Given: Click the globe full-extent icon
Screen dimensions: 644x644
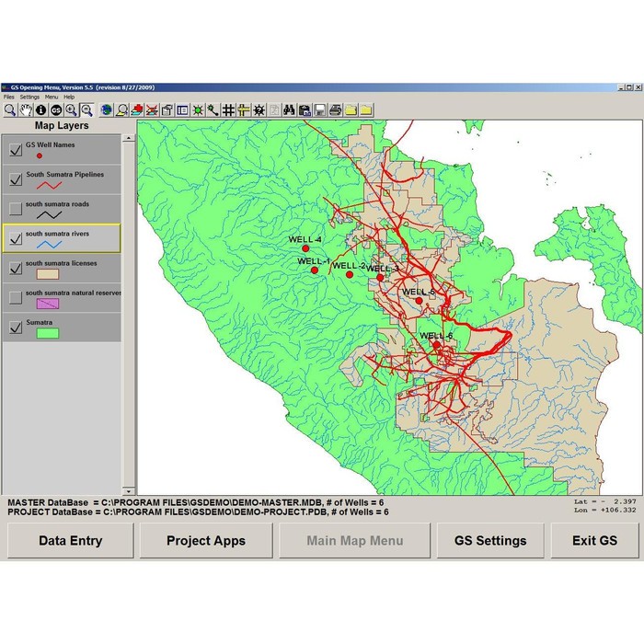Looking at the screenshot, I should tap(107, 110).
